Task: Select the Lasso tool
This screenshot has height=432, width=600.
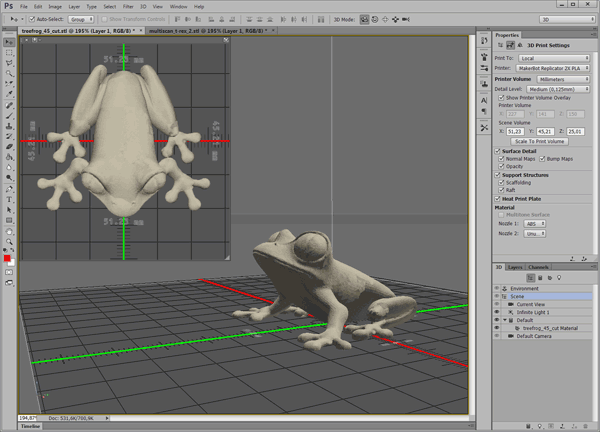Action: click(x=7, y=62)
